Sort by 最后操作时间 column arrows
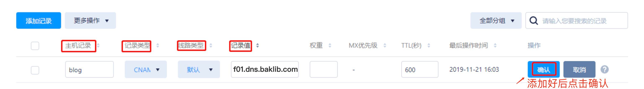This screenshot has height=89, width=644. 495,45
